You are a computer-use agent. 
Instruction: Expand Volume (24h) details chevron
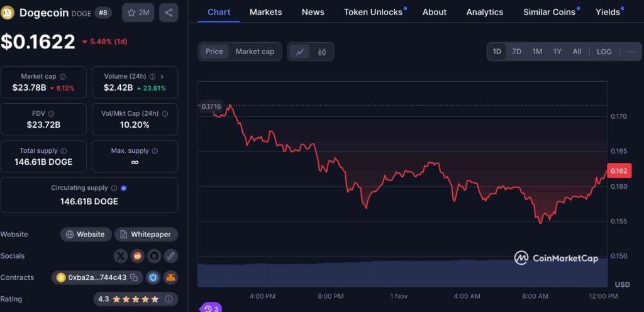[x=162, y=76]
